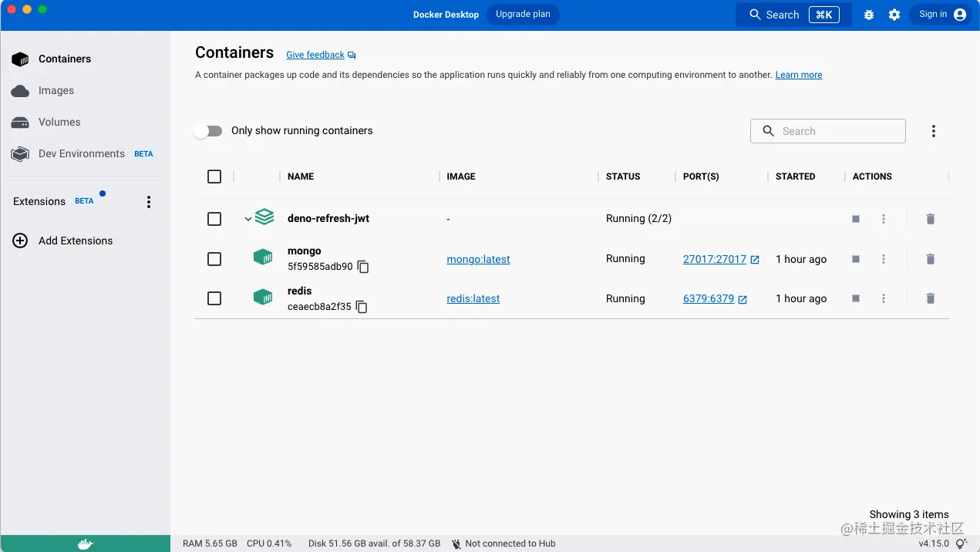
Task: Click the v4.15.0 version label
Action: coord(934,544)
